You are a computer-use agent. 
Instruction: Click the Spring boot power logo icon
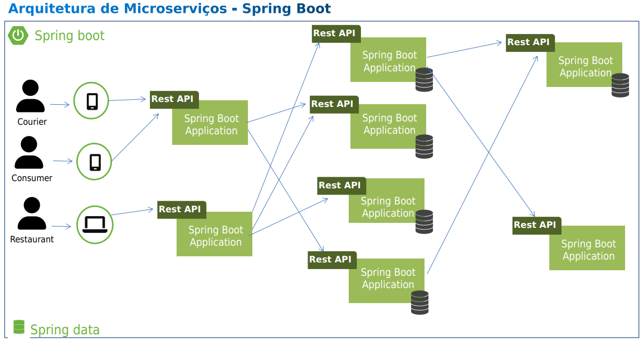[x=18, y=35]
